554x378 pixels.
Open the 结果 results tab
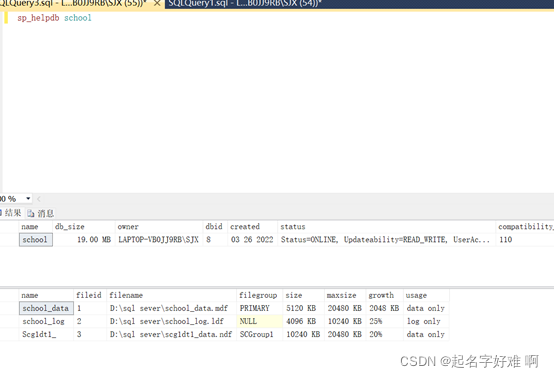(x=11, y=213)
